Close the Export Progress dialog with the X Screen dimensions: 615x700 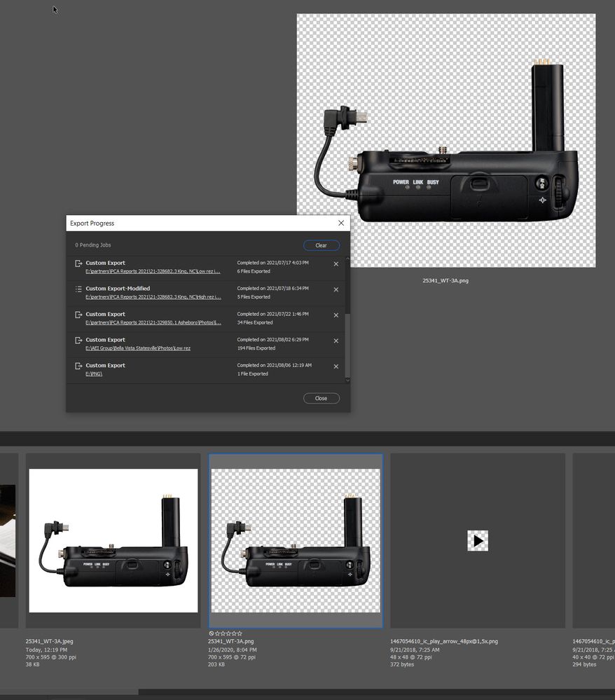[341, 224]
